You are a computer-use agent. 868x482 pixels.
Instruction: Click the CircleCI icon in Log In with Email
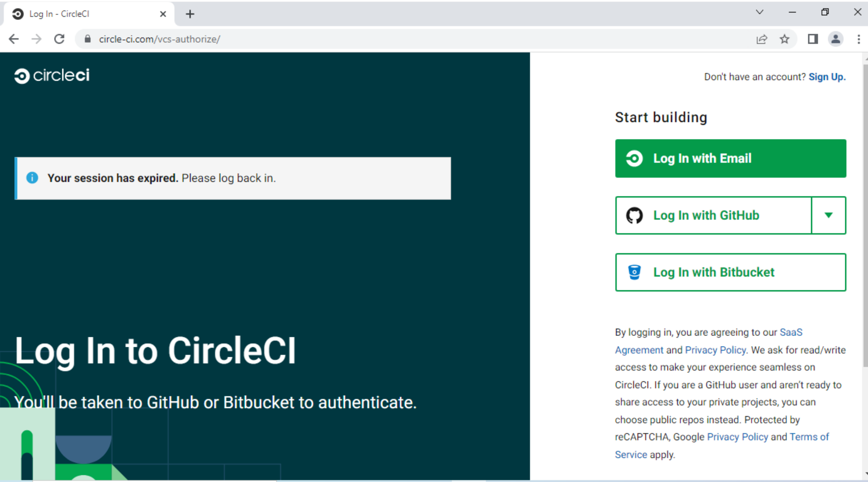[x=634, y=158]
